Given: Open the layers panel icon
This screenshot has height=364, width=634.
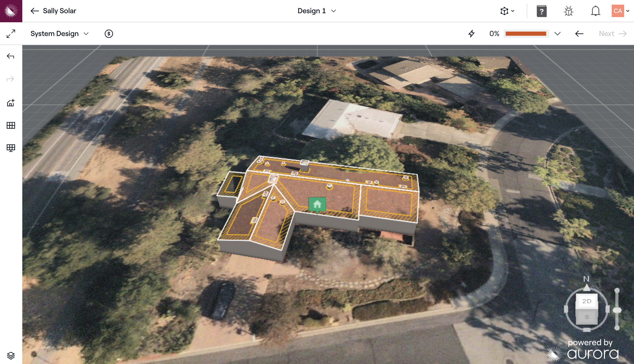Looking at the screenshot, I should point(11,356).
